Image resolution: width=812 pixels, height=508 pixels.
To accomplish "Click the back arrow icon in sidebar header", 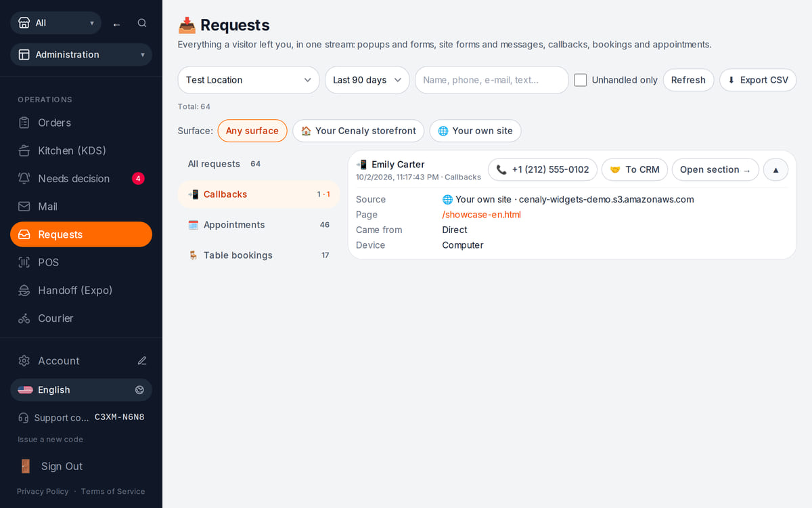I will [116, 24].
